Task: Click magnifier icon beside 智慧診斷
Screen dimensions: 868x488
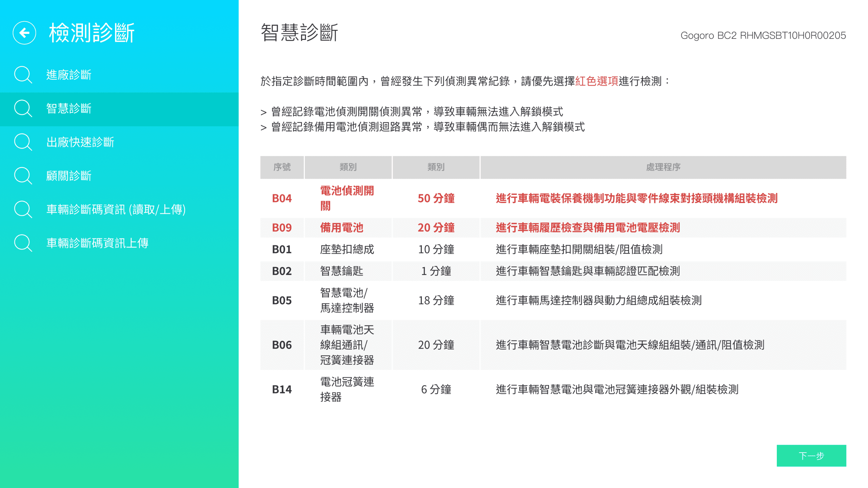Action: pos(23,108)
